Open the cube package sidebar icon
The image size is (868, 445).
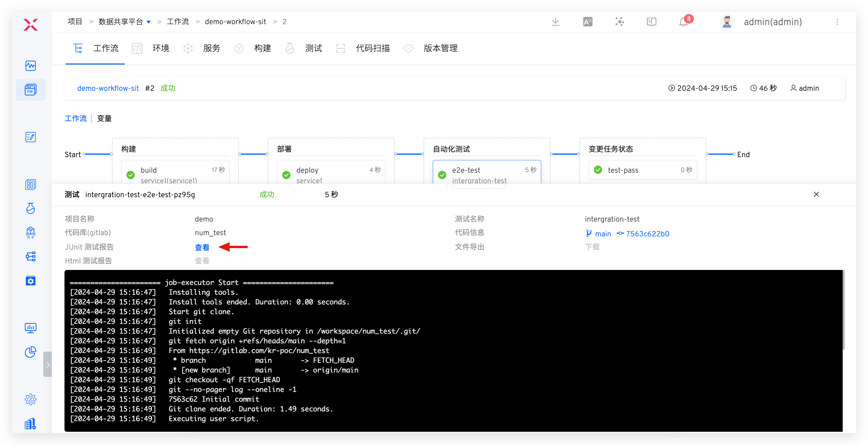pos(30,233)
